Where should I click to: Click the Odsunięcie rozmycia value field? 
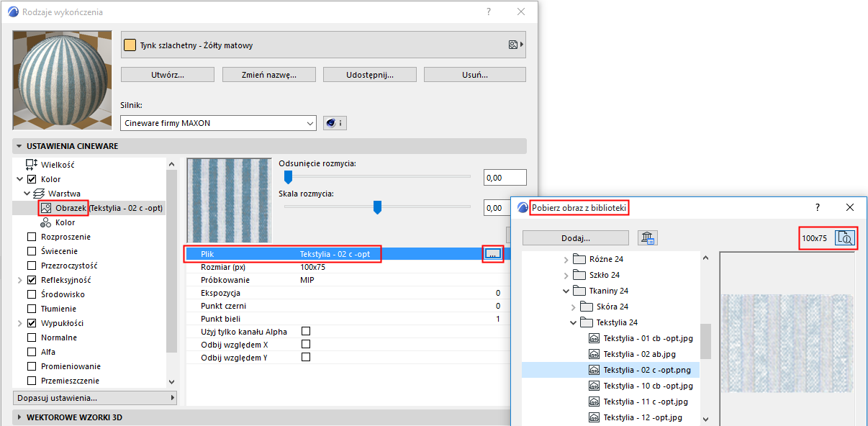tap(505, 177)
